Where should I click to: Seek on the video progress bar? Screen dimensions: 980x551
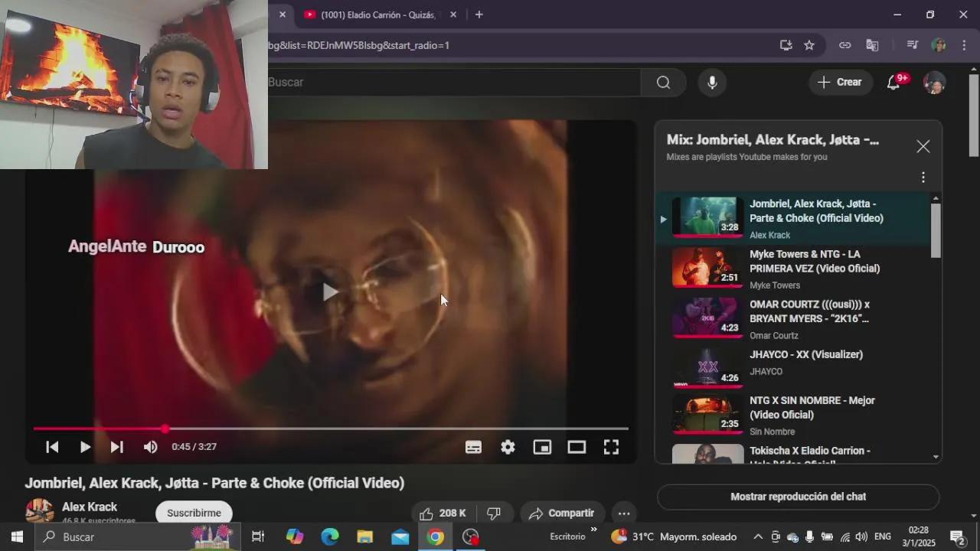(x=383, y=429)
